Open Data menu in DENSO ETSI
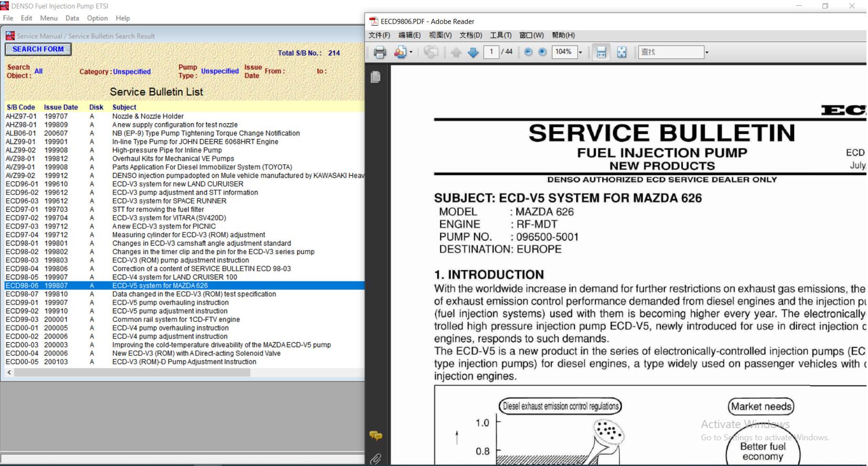Screen dimensions: 868x466 click(x=72, y=18)
